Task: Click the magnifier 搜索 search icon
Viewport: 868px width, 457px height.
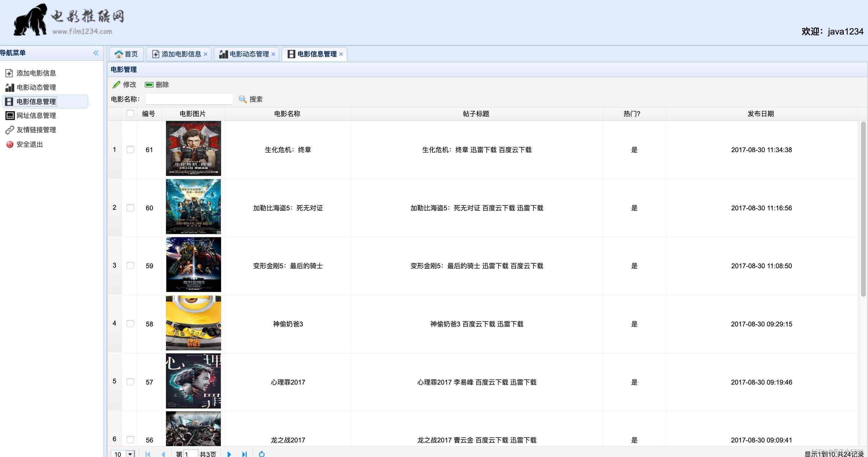Action: 243,99
